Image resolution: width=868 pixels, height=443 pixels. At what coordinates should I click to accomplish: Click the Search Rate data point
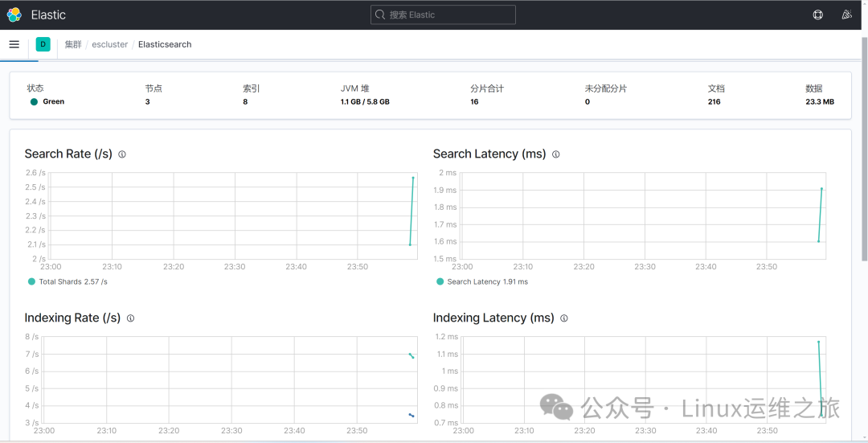(413, 178)
